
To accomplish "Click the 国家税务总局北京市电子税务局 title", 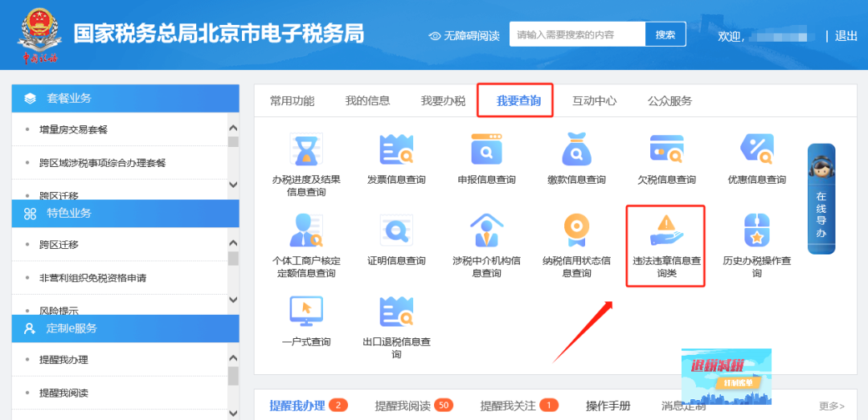I will point(219,34).
